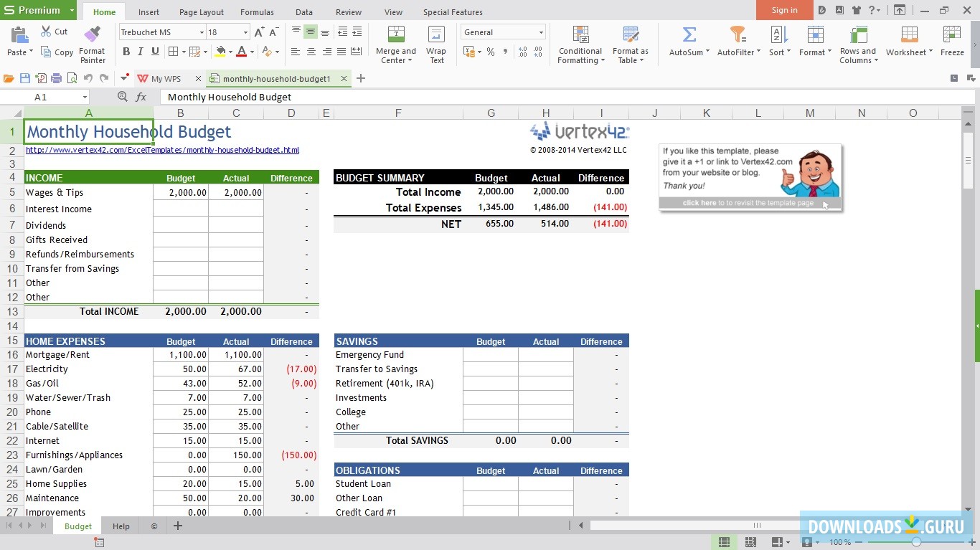Open the Trebuchet MS font name dropdown
The width and height of the screenshot is (980, 550).
coord(202,32)
